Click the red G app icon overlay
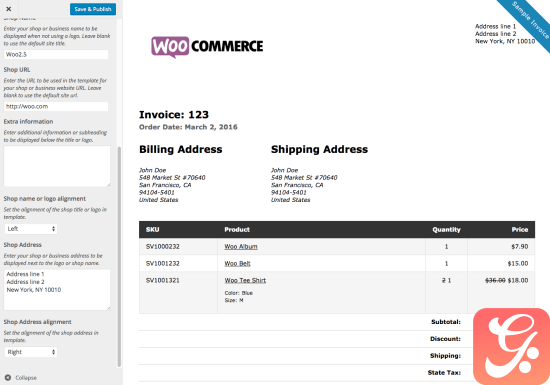550x385 pixels. tap(511, 346)
